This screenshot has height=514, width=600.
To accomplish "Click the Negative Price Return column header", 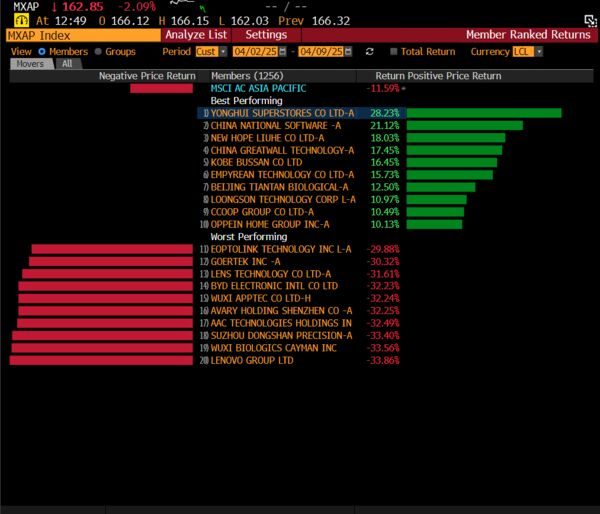I will pyautogui.click(x=147, y=76).
